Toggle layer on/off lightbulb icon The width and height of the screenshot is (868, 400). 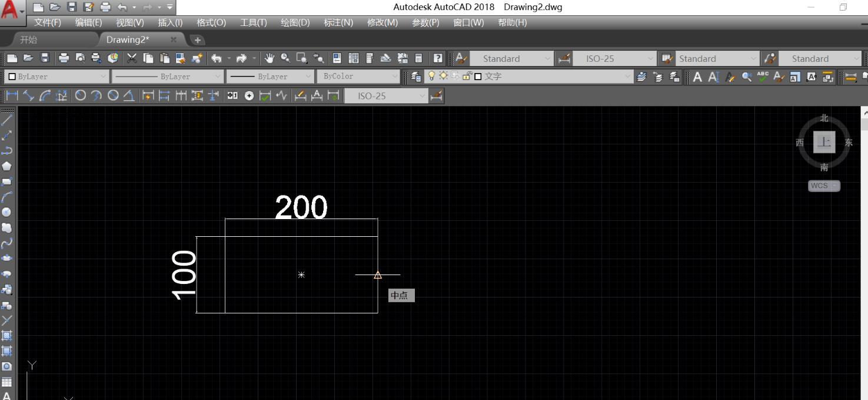tap(431, 76)
